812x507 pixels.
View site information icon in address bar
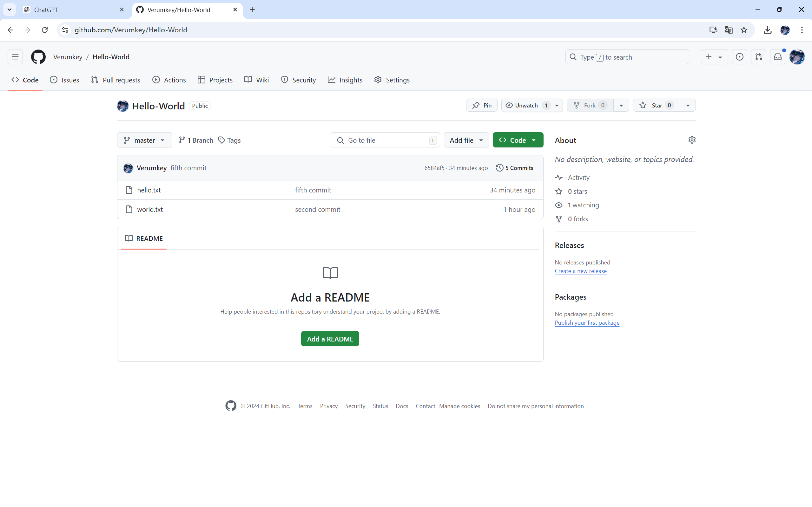click(x=65, y=30)
